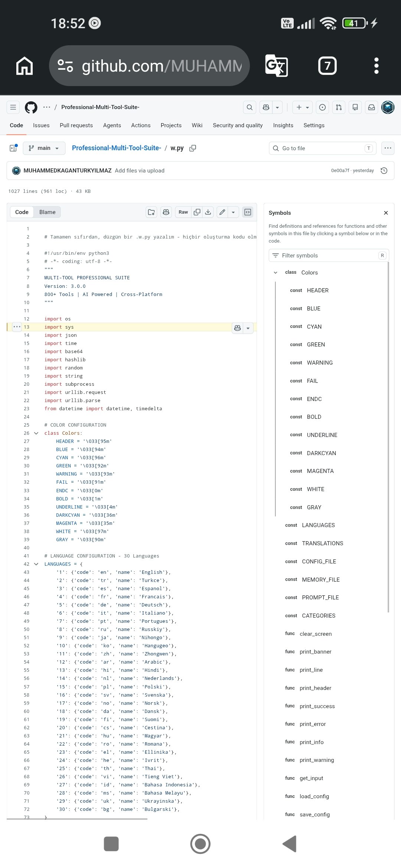401x868 pixels.
Task: Open the issues icon in header
Action: tap(322, 107)
